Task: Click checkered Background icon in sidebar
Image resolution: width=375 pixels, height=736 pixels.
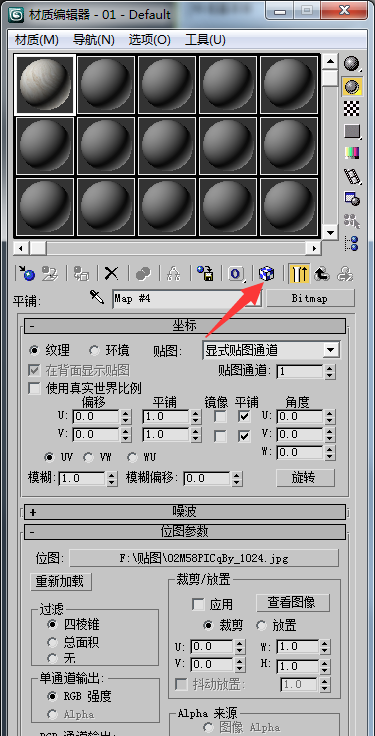Action: (x=352, y=108)
